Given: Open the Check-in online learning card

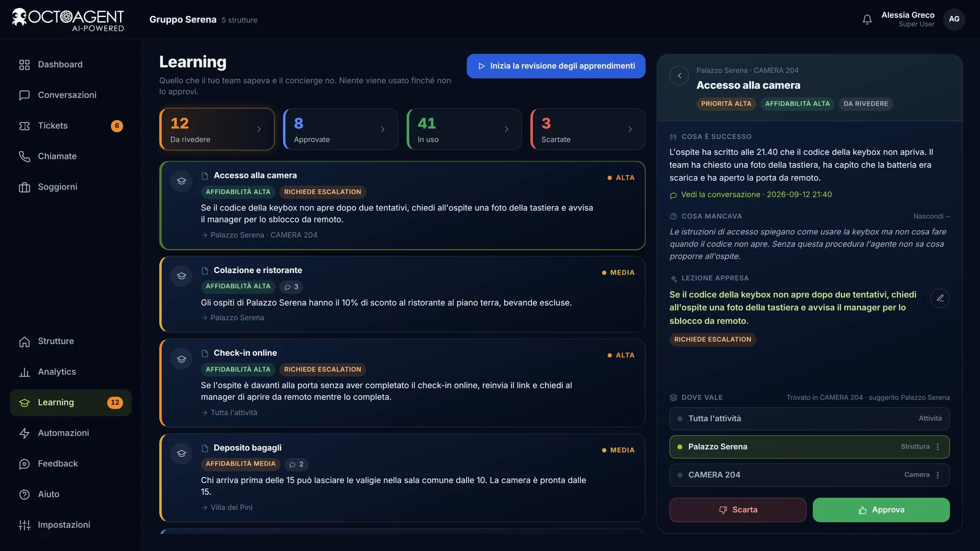Looking at the screenshot, I should click(402, 383).
